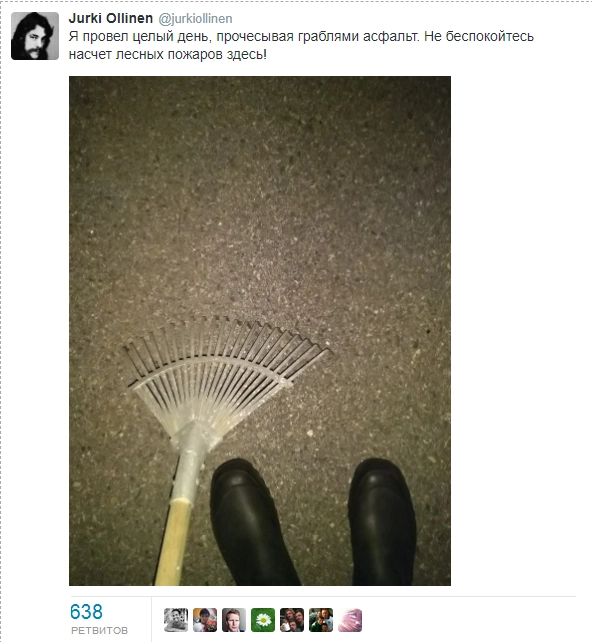Click the РЕТВИТОВ label under the count
Screen dimensions: 592x642
pyautogui.click(x=99, y=631)
